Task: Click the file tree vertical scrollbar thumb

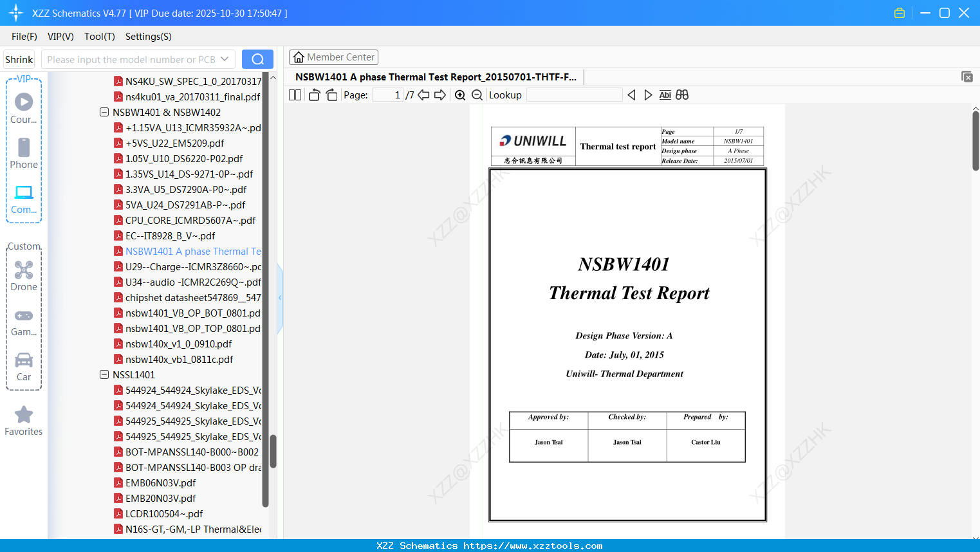Action: pyautogui.click(x=273, y=452)
